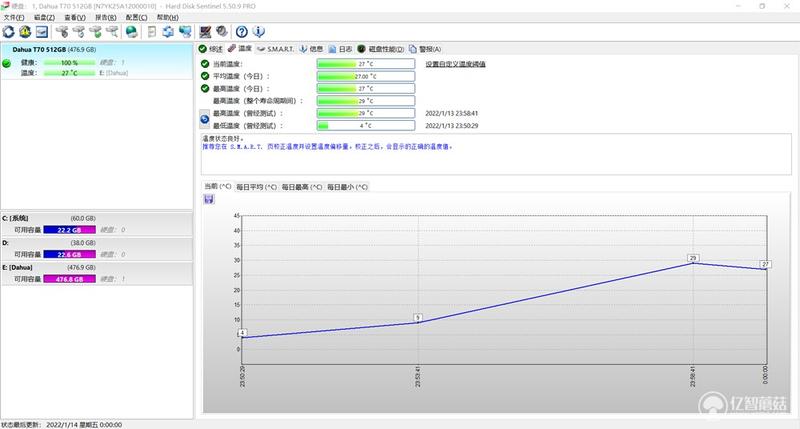The height and width of the screenshot is (429, 800).
Task: Click the green globe toolbar icon
Action: 132,32
